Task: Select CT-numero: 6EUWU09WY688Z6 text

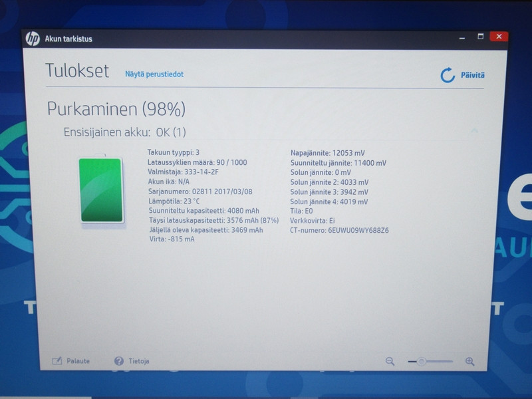Action: click(339, 230)
